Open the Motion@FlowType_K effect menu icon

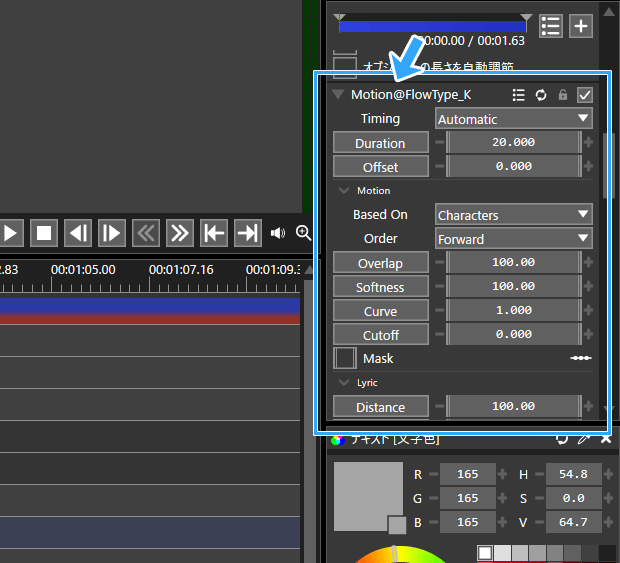point(518,95)
